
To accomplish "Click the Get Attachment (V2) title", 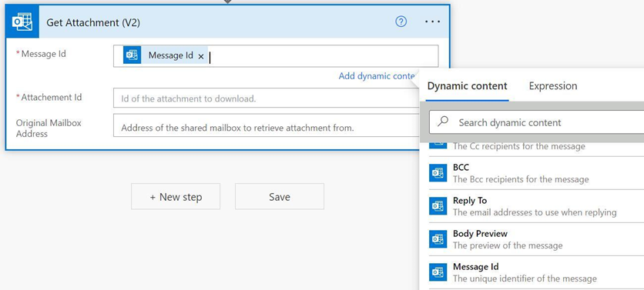I will (93, 22).
